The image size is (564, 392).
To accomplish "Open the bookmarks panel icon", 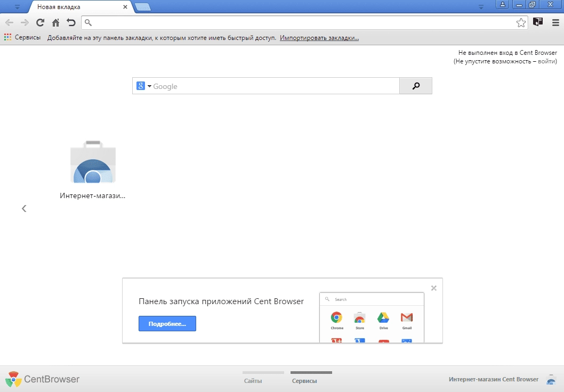I will click(538, 22).
